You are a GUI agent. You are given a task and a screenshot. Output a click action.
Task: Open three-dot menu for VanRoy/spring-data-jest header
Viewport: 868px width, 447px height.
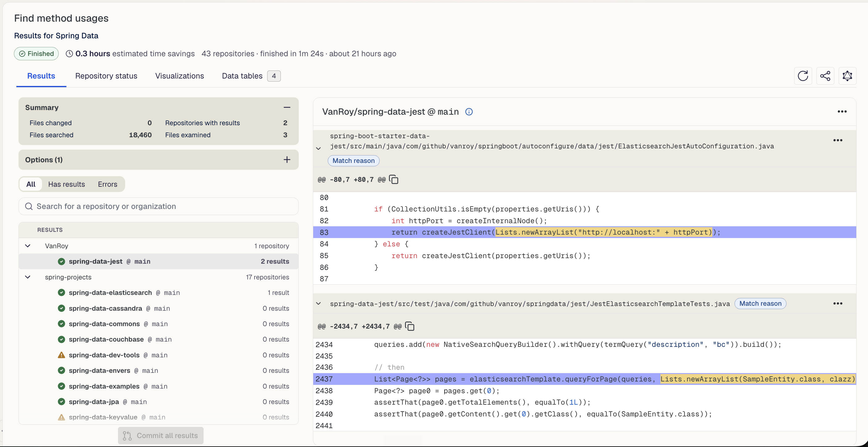click(842, 112)
